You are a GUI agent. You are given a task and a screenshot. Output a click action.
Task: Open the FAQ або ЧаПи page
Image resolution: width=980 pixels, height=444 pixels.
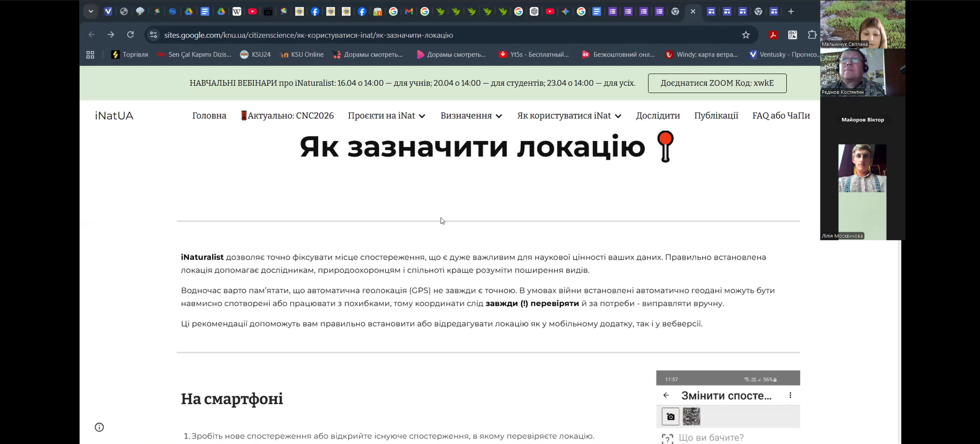[x=781, y=115]
